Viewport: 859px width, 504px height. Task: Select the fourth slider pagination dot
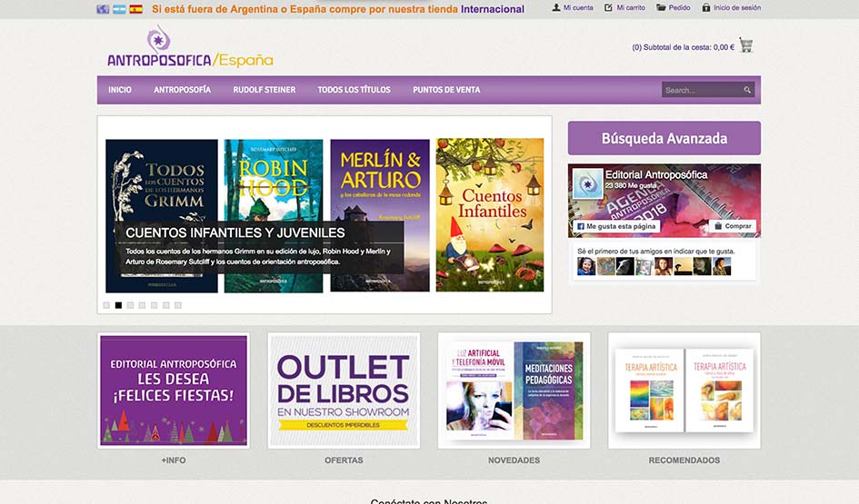click(x=142, y=305)
